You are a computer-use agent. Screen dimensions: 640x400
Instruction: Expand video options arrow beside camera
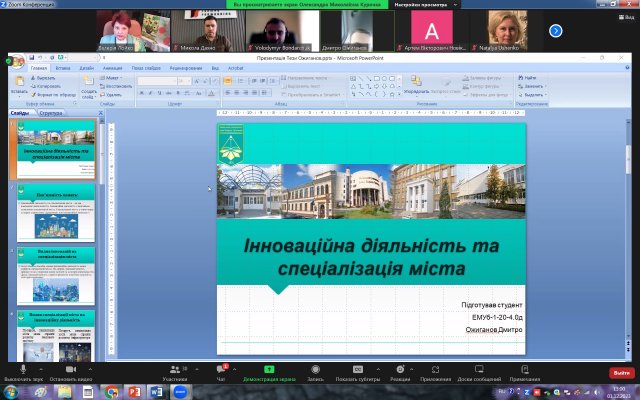89,368
